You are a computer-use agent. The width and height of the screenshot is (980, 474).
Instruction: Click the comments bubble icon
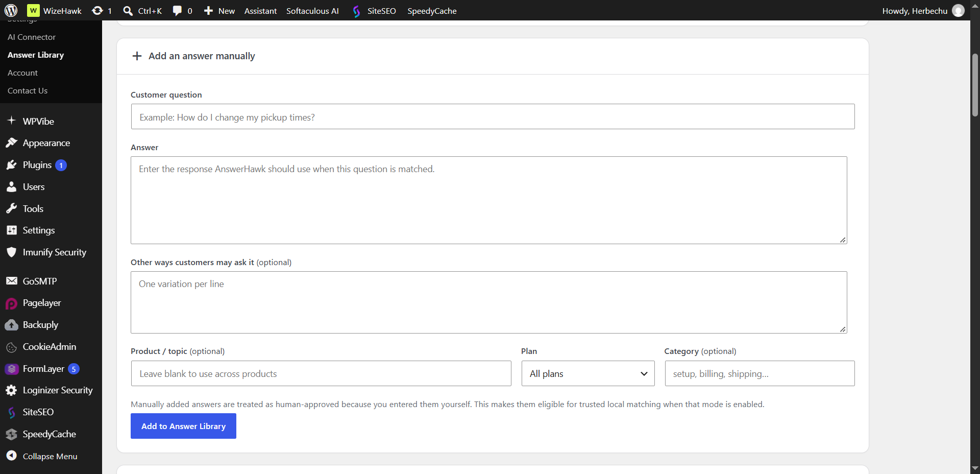(177, 11)
